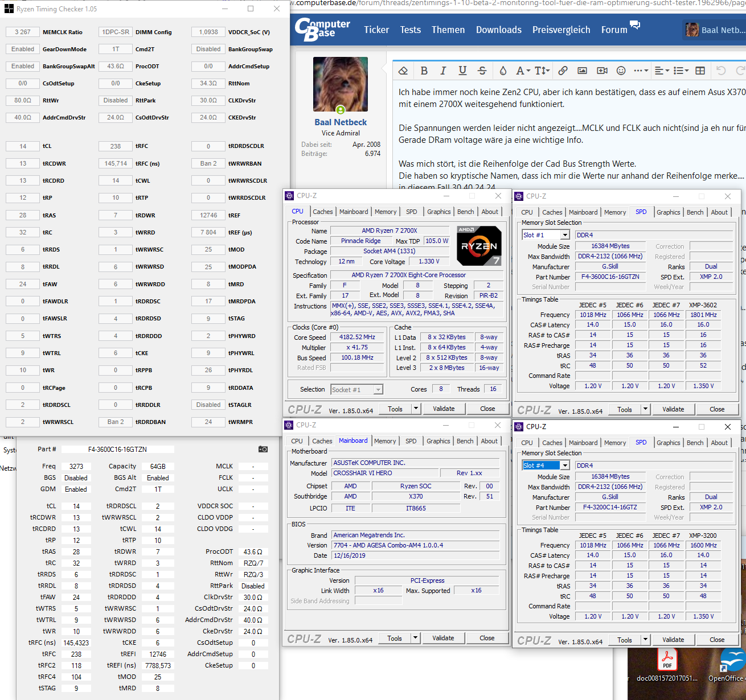Viewport: 746px width, 700px height.
Task: Open Tests link in site navigation
Action: pos(410,30)
